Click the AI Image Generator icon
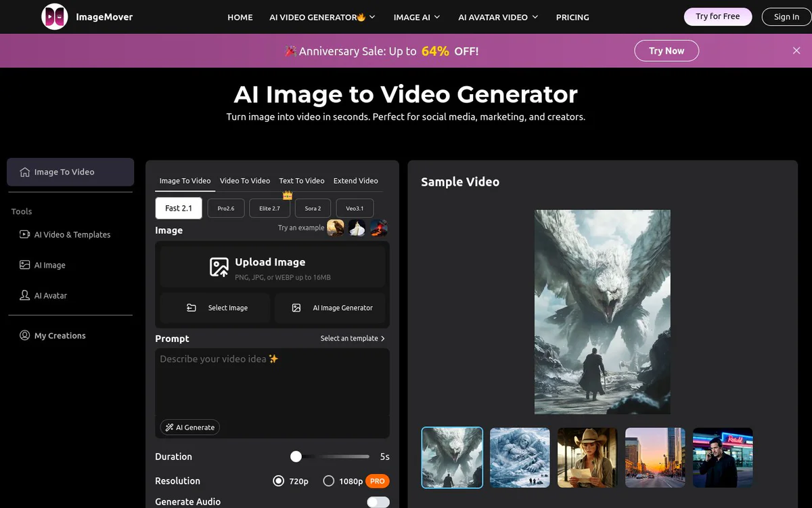Screen dimensions: 812x508 (x=296, y=308)
